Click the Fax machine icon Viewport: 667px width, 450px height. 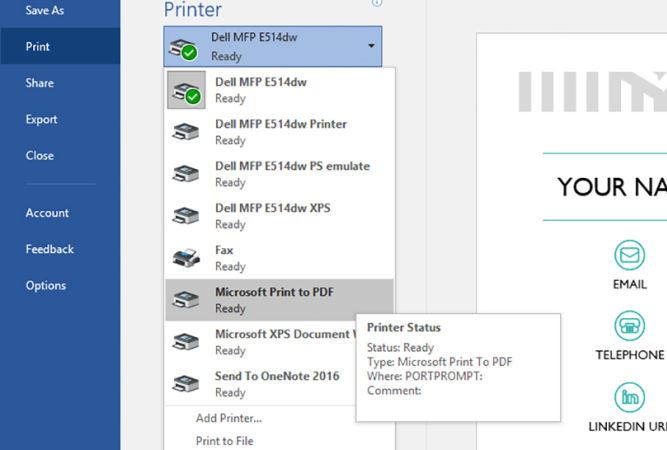pyautogui.click(x=186, y=258)
